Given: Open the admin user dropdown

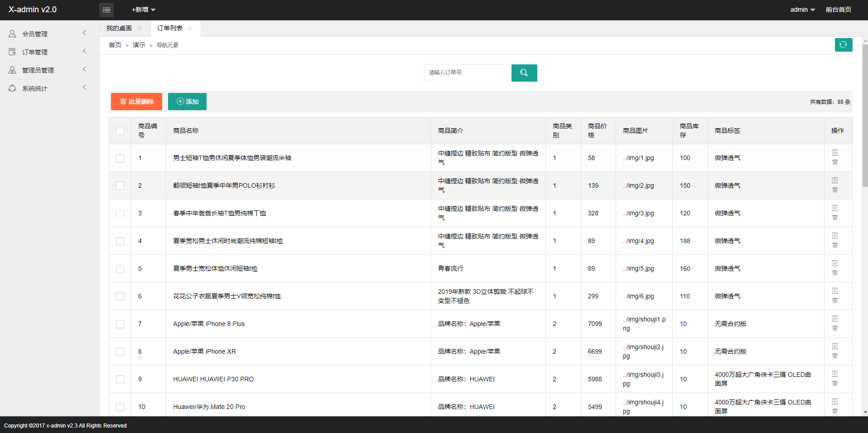Looking at the screenshot, I should 802,10.
